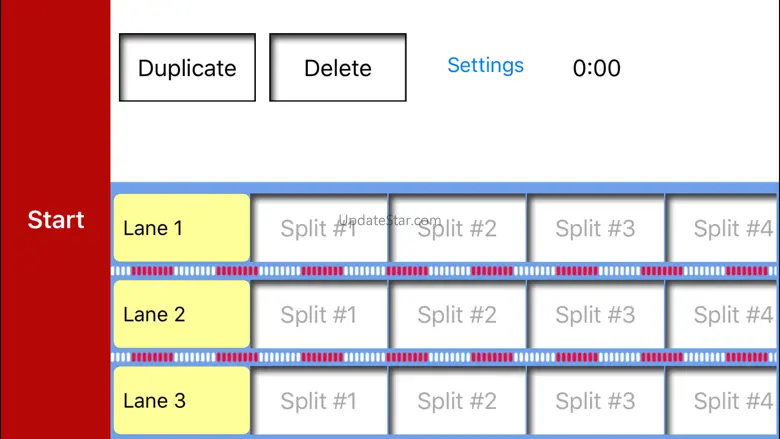Viewport: 780px width, 439px height.
Task: Select the Lane 1 label
Action: (181, 228)
